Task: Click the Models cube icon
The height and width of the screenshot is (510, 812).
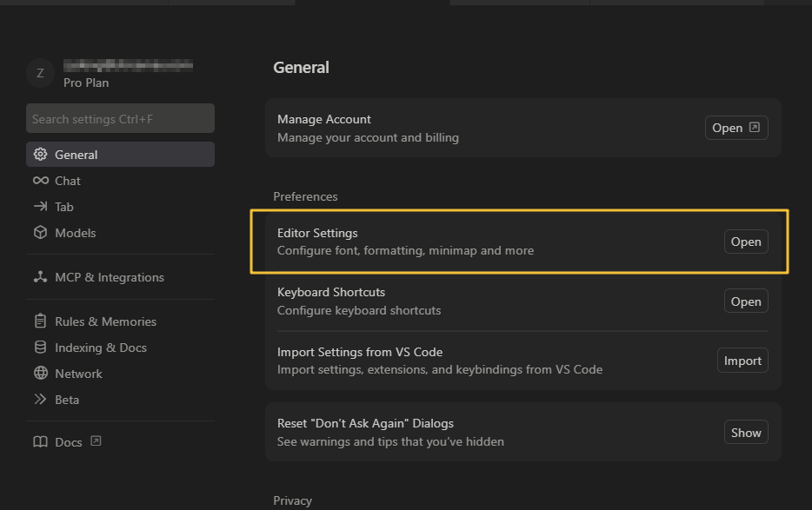Action: tap(40, 233)
